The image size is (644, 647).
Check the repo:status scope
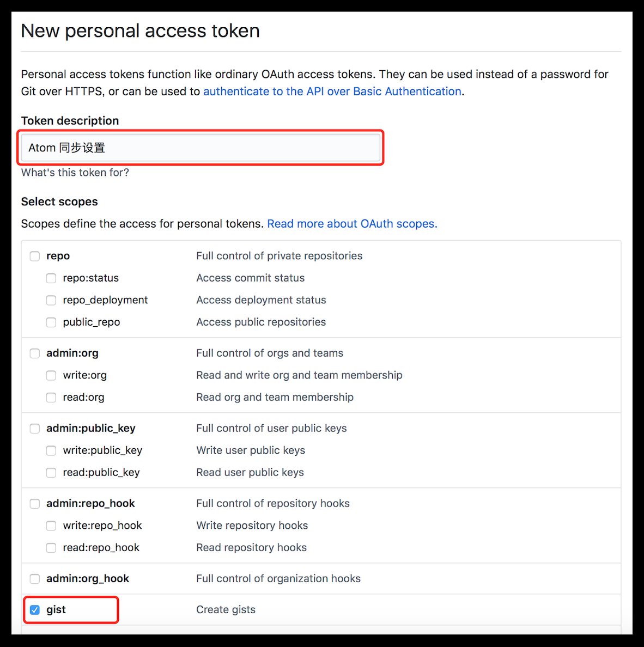51,278
